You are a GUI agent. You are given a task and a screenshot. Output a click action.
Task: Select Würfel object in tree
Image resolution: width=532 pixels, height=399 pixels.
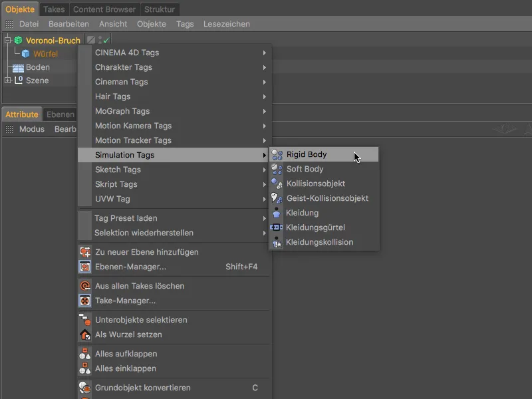click(45, 54)
